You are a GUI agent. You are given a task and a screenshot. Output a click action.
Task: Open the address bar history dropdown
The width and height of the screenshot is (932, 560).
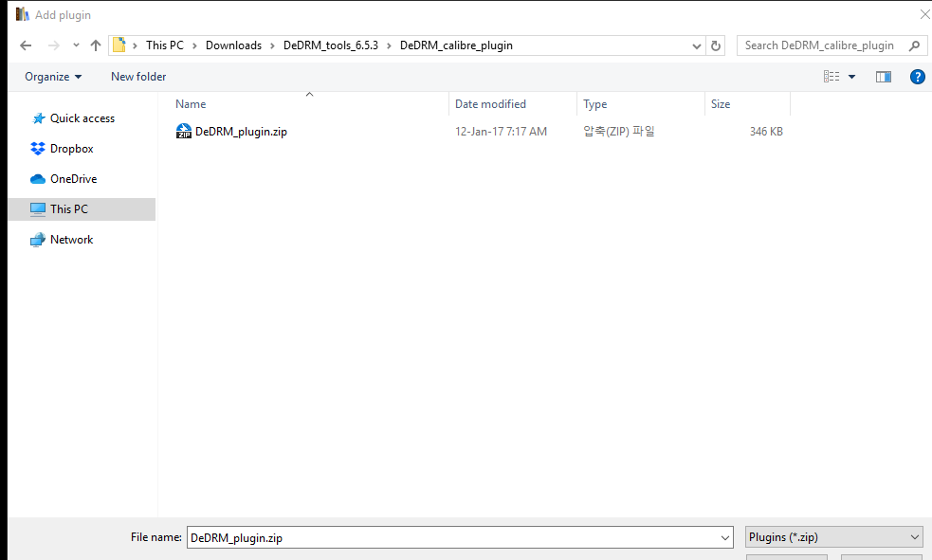tap(697, 45)
